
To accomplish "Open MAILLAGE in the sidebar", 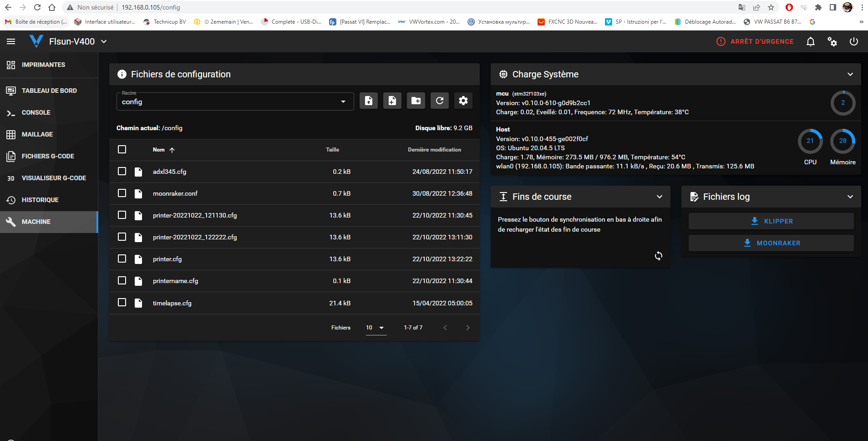I will click(x=49, y=134).
